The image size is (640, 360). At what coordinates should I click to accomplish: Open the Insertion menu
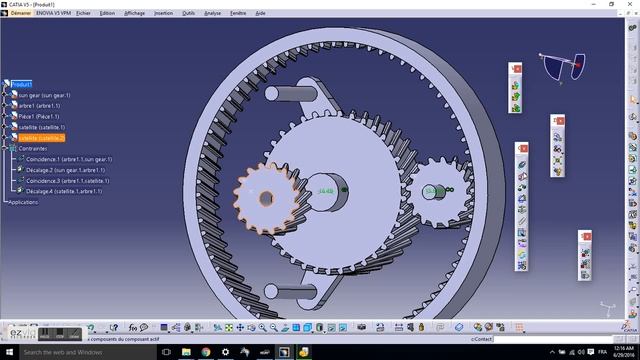click(163, 13)
